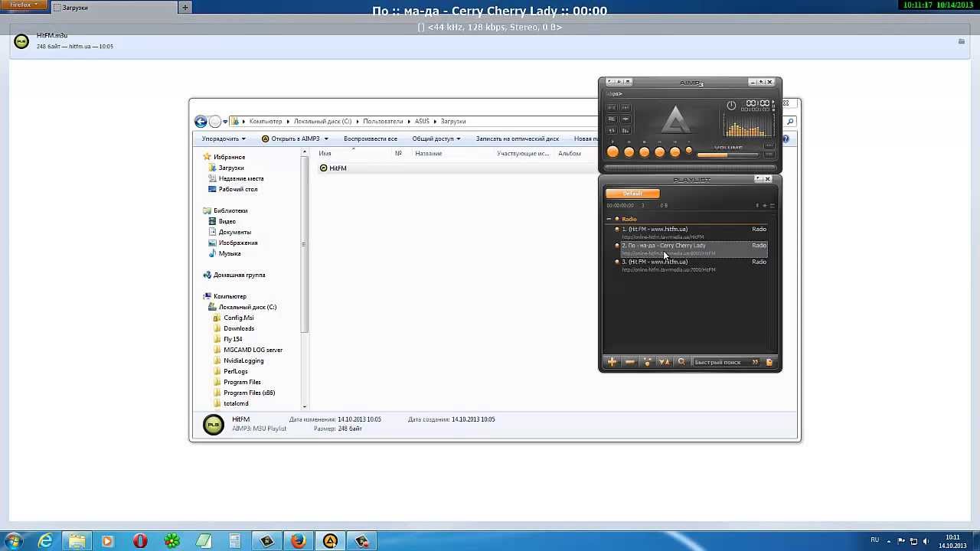Open a new Firefox tab with plus
The height and width of the screenshot is (551, 980).
(x=185, y=7)
